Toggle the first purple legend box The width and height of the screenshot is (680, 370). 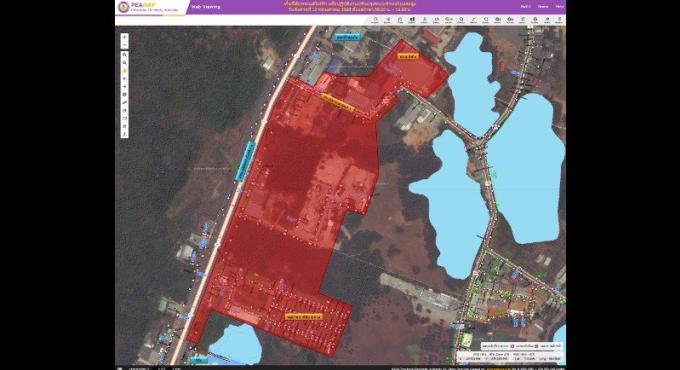512,346
